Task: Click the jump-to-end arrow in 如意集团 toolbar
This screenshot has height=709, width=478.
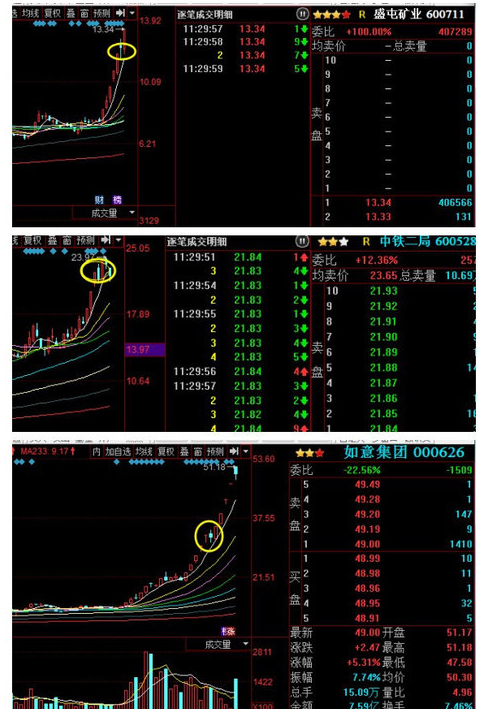Action: pos(233,451)
